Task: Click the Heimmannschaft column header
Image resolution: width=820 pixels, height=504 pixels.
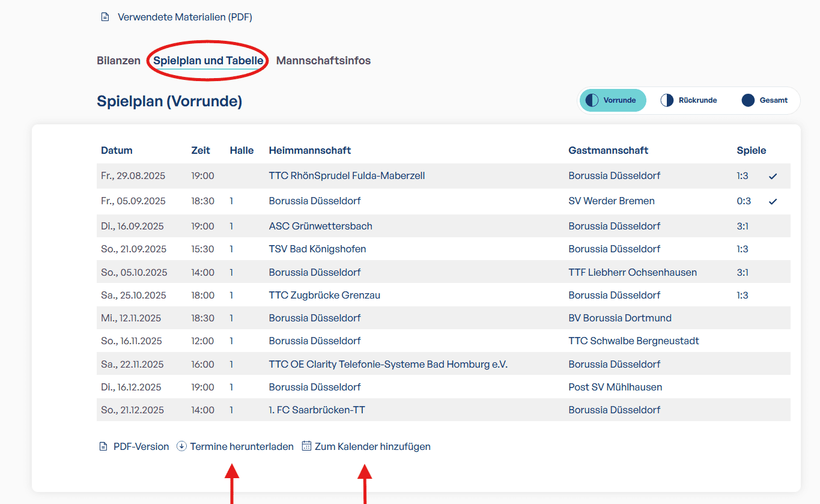Action: [310, 151]
